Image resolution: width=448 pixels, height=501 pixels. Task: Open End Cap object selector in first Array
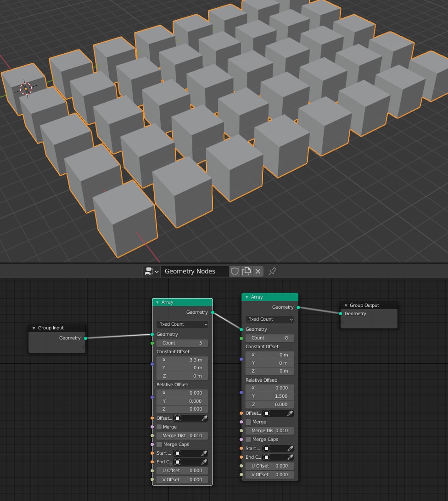coord(187,462)
